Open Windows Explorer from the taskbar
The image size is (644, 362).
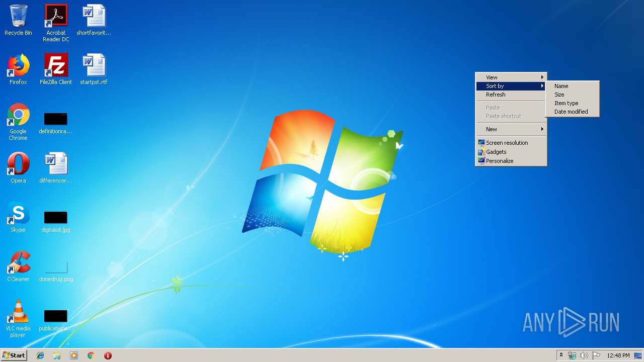(x=57, y=355)
